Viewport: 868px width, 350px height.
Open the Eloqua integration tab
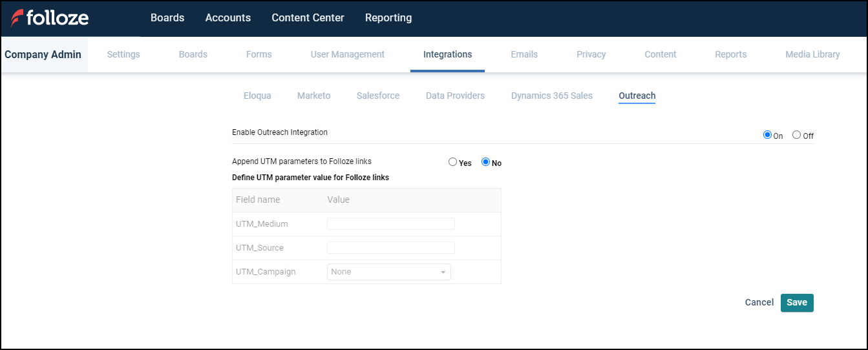(257, 96)
